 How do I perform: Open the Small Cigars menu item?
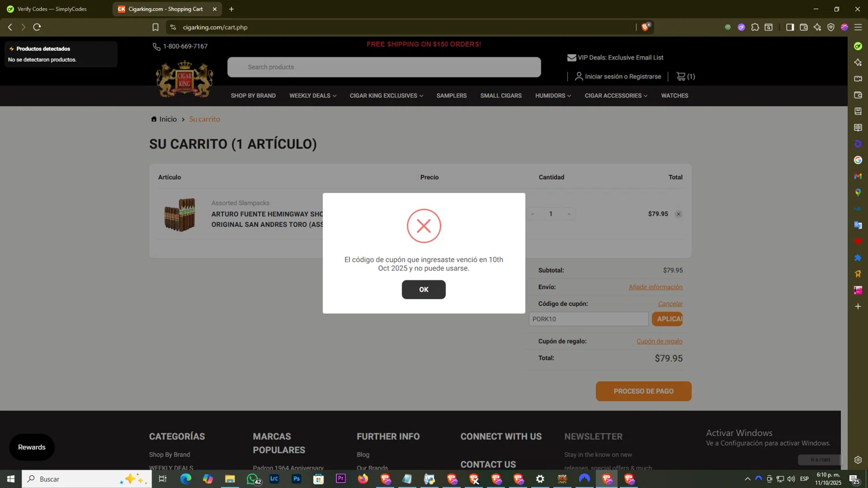pos(501,96)
